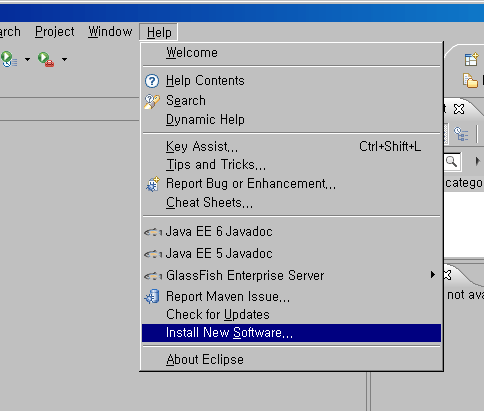Click the External Tools run icon with red toolbox

[46, 59]
